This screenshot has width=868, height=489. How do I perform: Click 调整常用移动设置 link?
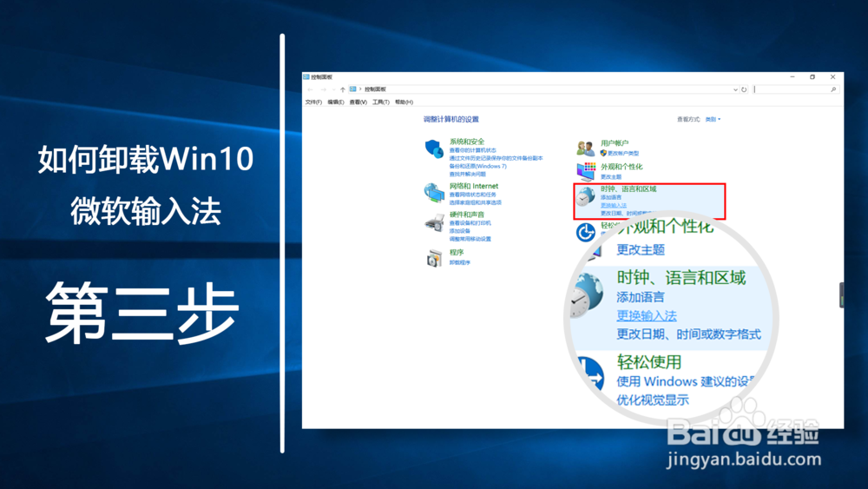pyautogui.click(x=470, y=239)
